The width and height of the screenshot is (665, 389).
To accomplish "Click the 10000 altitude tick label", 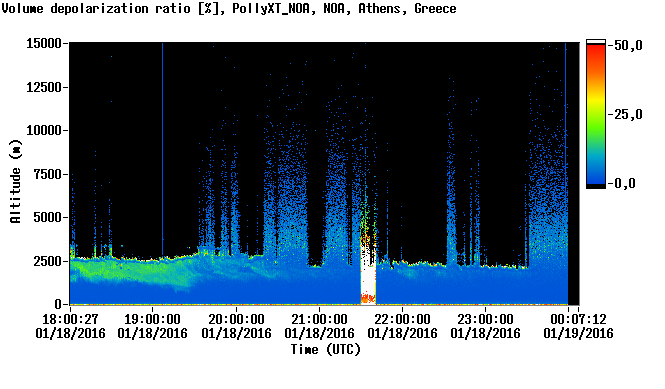I will tap(44, 131).
